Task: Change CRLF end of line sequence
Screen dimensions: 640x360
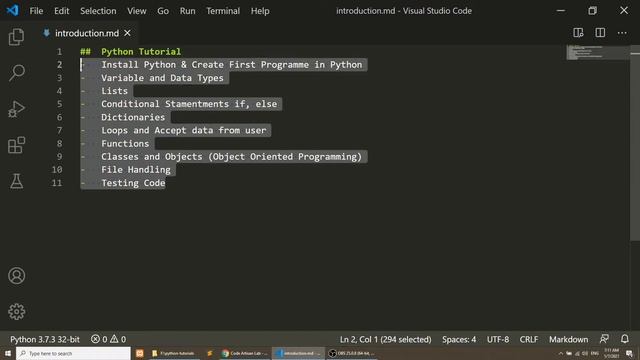Action: [529, 339]
